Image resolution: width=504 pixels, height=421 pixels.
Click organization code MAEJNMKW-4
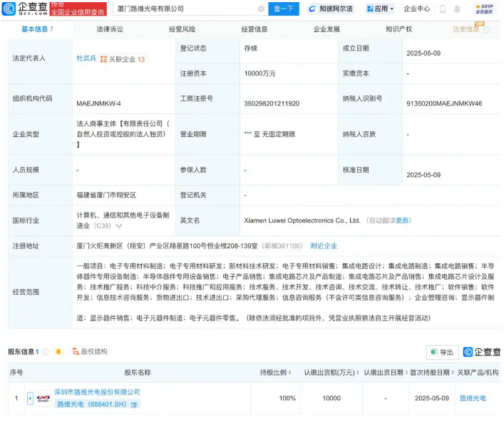click(x=98, y=103)
